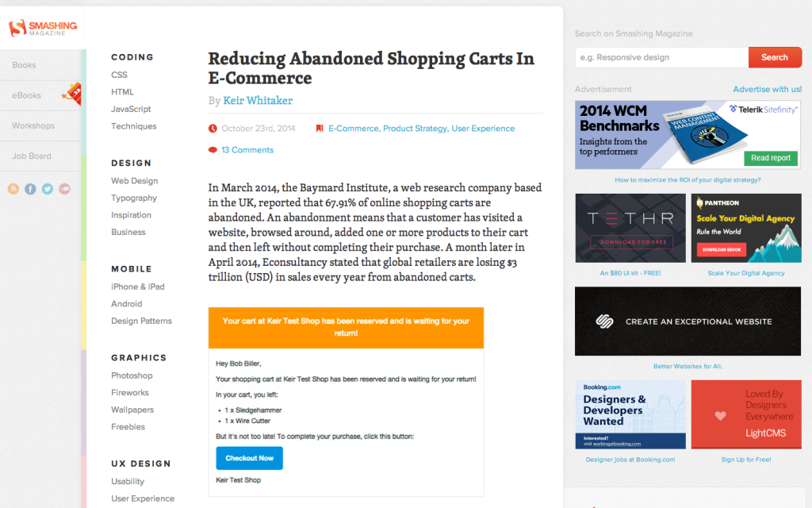812x508 pixels.
Task: Click the red bookmark tag icon
Action: click(x=320, y=128)
